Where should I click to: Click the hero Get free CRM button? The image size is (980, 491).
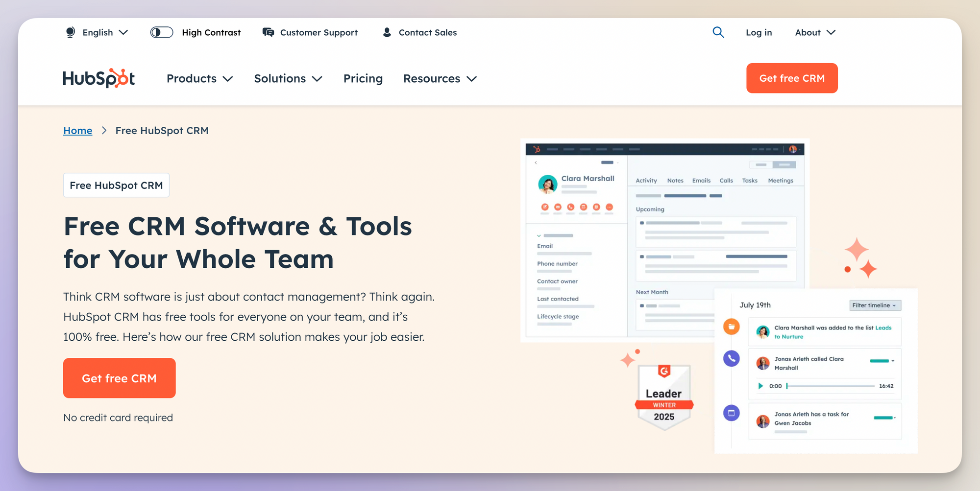click(120, 378)
